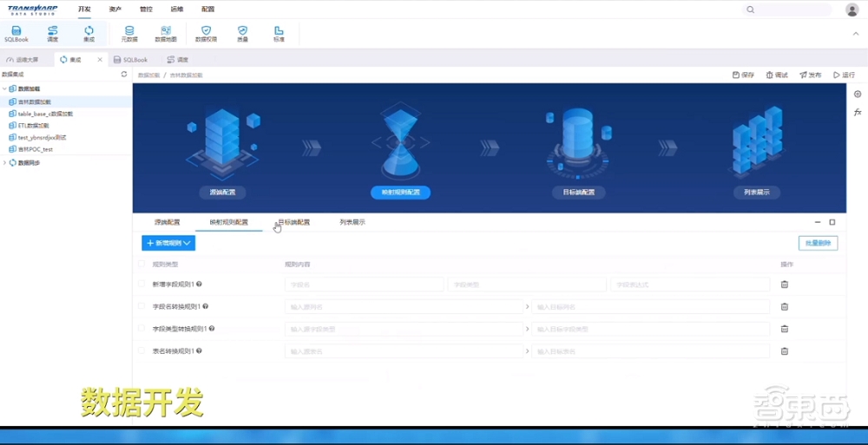868x445 pixels.
Task: Delete the 表名转换规则1 row via trash icon
Action: 785,351
